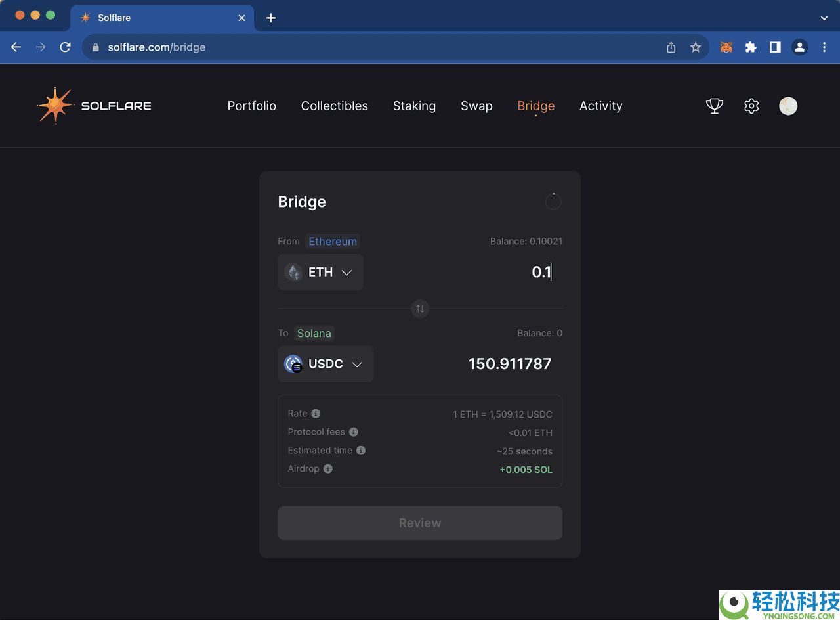
Task: Click the Solflare logo in the header
Action: click(94, 106)
